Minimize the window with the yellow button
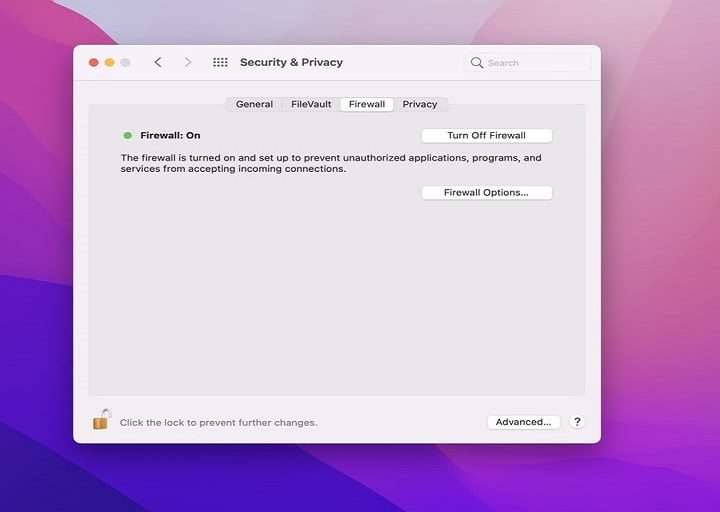This screenshot has height=512, width=720. coord(109,62)
